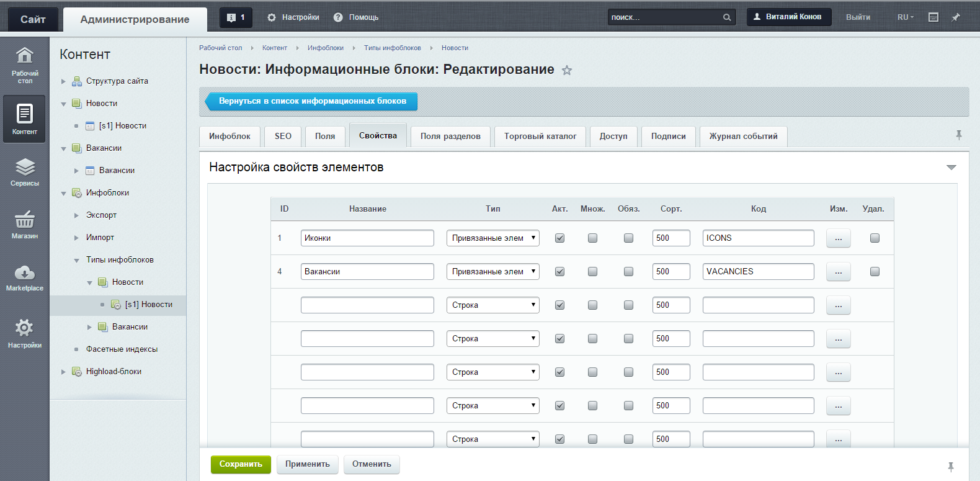Click the notifications icon with count 1
980x481 pixels.
click(x=236, y=17)
